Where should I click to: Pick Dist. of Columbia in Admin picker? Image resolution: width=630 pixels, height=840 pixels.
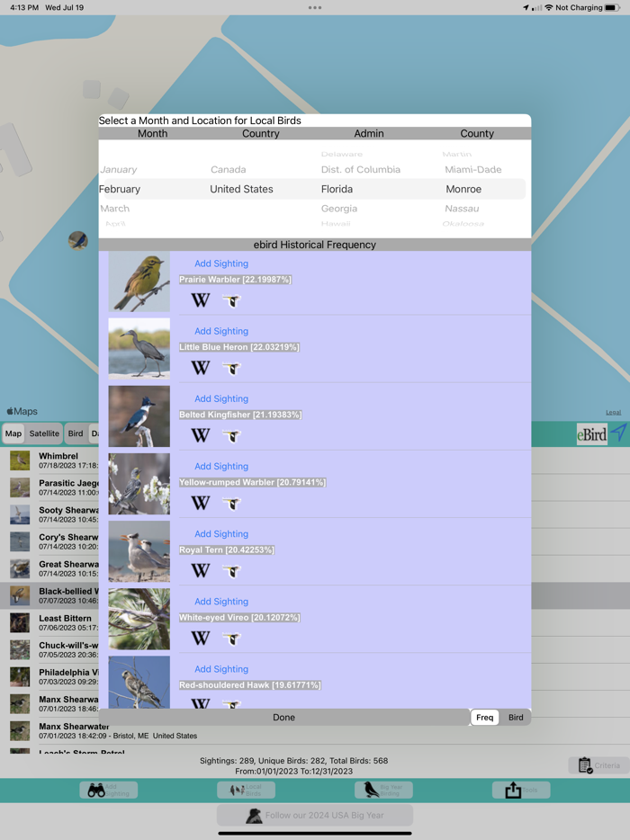(361, 169)
